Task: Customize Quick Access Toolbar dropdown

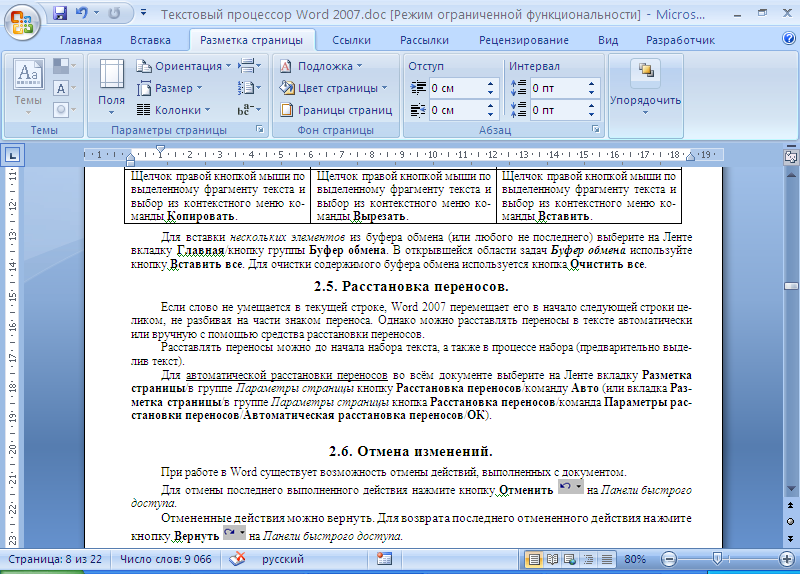Action: click(143, 12)
